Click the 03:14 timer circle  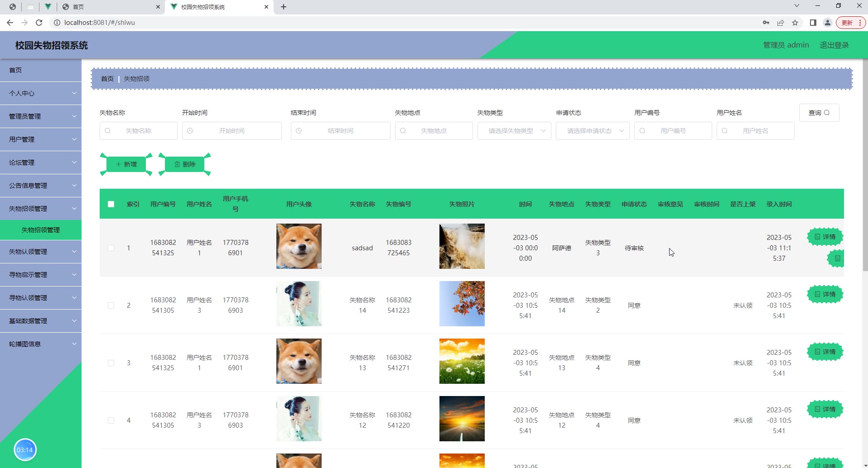[x=25, y=450]
